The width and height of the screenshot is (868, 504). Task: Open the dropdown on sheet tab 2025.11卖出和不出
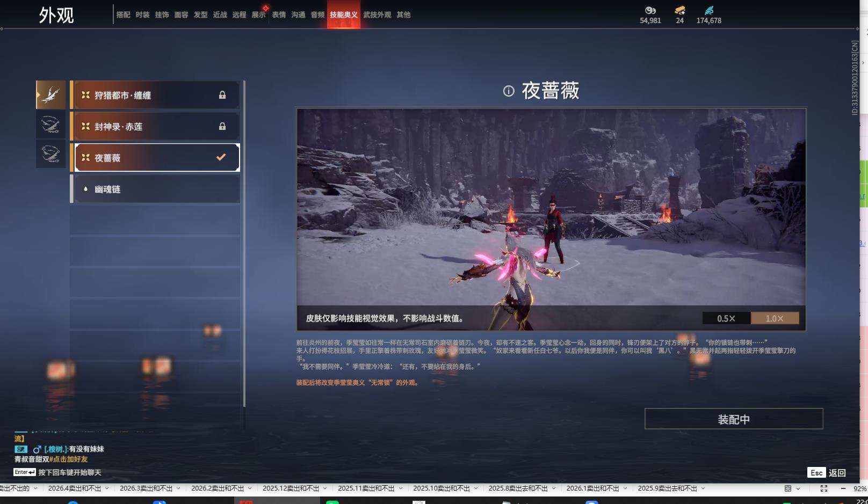[400, 488]
